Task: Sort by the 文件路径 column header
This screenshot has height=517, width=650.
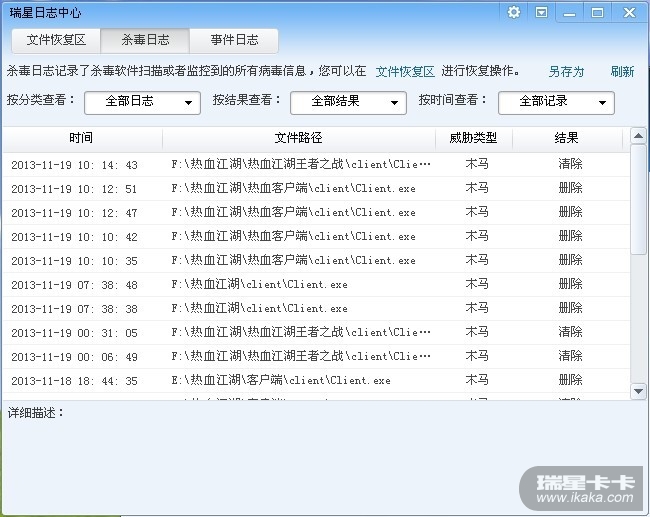Action: click(x=298, y=138)
